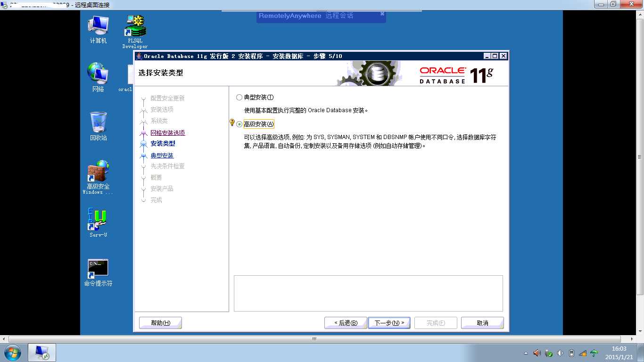Open the white volume tray icon

pyautogui.click(x=560, y=353)
